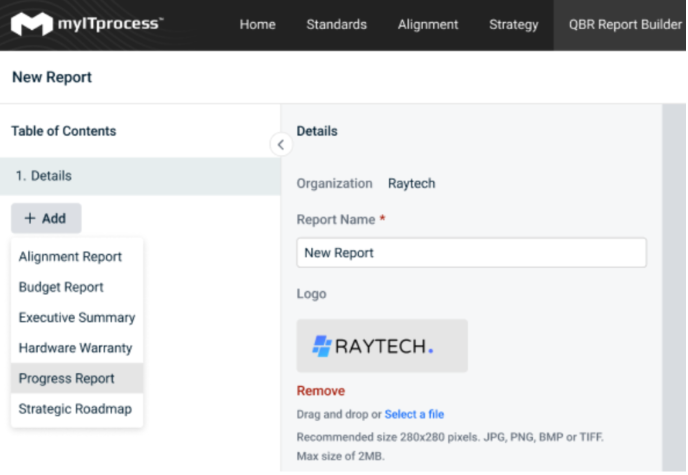Click the Raytech logo thumbnail
688x475 pixels.
tap(382, 346)
